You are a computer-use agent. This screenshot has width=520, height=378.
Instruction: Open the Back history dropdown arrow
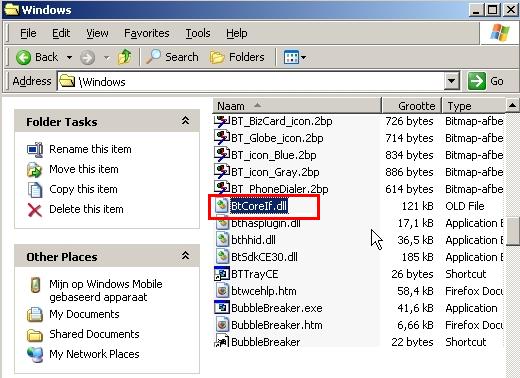[x=69, y=58]
